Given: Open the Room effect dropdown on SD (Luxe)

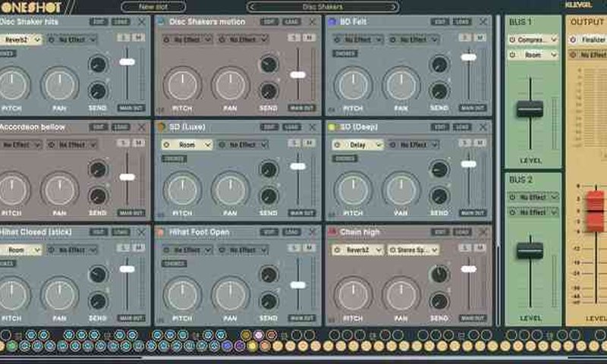Looking at the screenshot, I should click(186, 144).
